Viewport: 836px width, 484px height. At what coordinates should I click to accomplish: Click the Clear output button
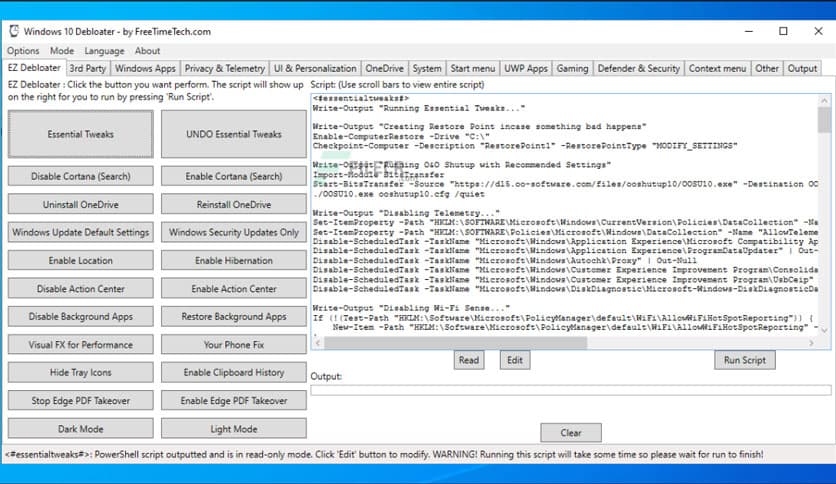(x=570, y=433)
